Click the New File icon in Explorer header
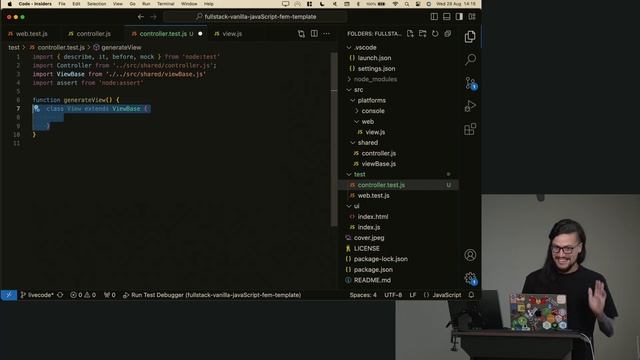Screen dimensions: 640x360 pyautogui.click(x=410, y=34)
